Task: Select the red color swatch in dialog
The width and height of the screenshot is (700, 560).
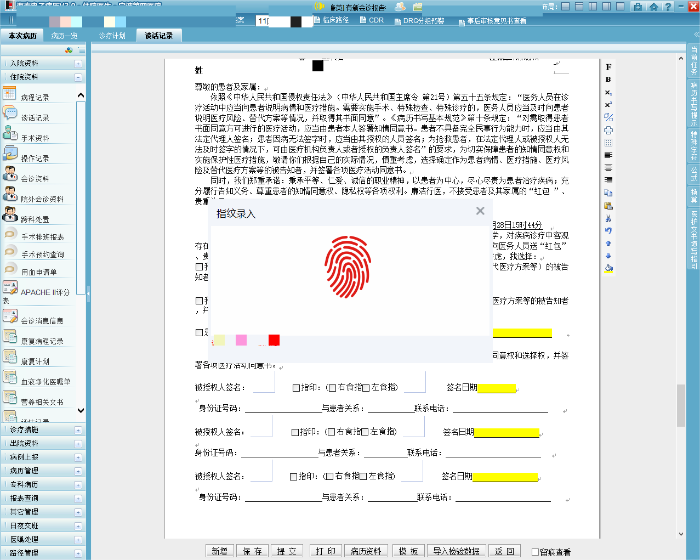Action: pos(273,341)
